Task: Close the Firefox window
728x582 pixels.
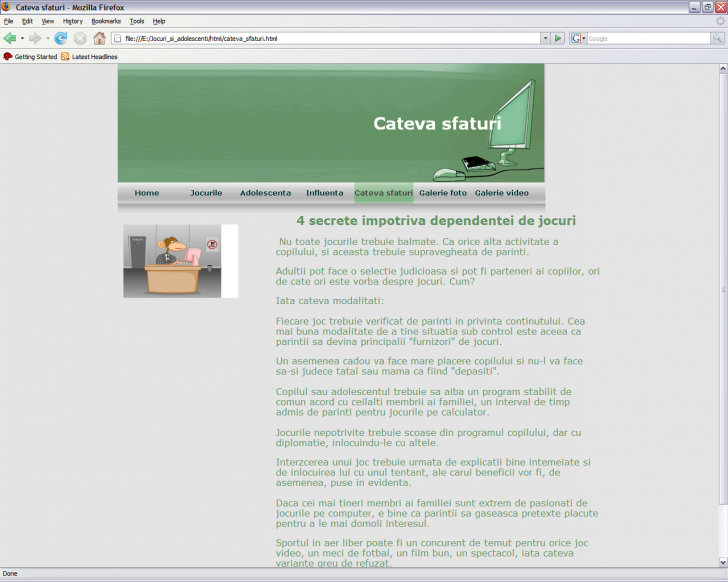Action: coord(721,7)
